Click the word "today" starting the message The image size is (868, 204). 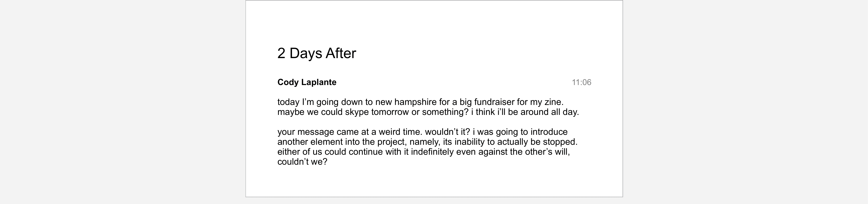[288, 102]
